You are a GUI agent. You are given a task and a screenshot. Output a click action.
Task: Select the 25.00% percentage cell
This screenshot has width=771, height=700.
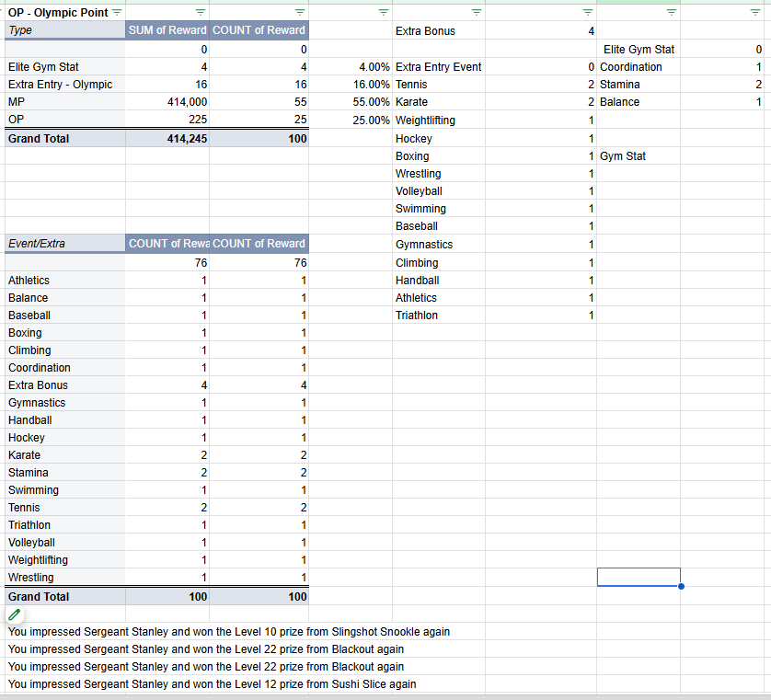coord(351,120)
